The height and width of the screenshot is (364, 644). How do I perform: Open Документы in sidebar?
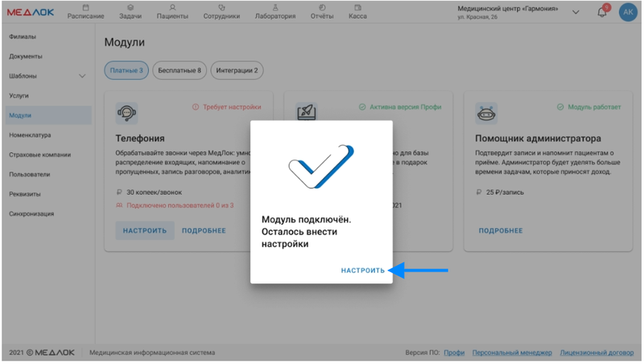(26, 56)
